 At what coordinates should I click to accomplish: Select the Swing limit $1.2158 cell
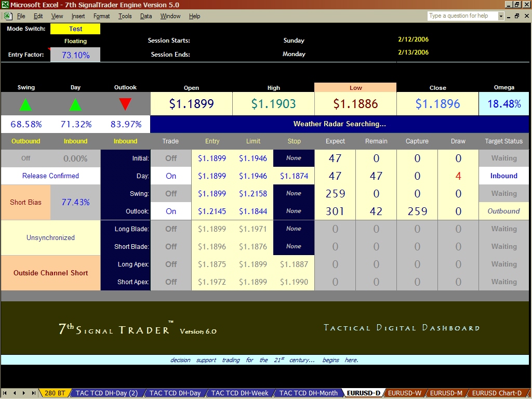pyautogui.click(x=253, y=193)
